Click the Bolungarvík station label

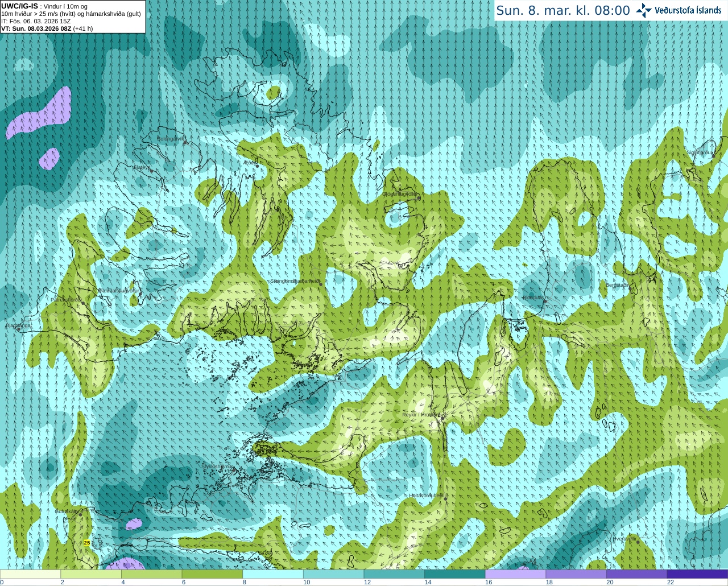coord(171,139)
